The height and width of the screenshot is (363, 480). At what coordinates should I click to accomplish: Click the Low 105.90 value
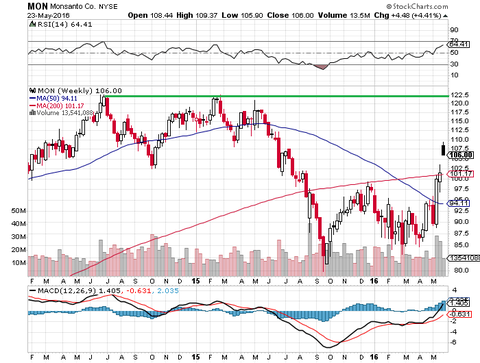(242, 15)
